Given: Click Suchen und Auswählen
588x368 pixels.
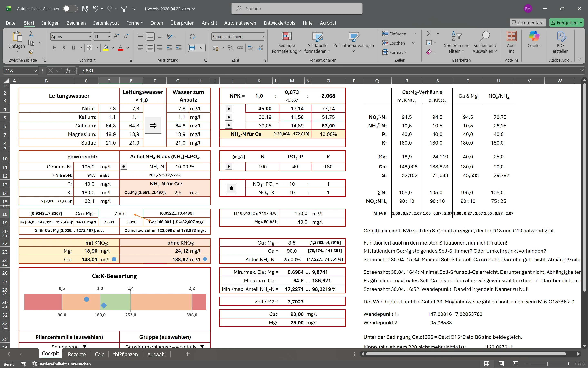Looking at the screenshot, I should point(485,42).
